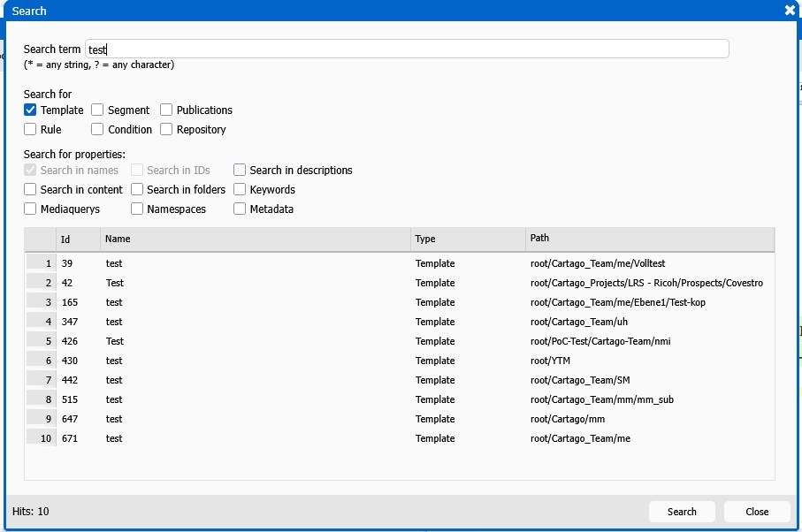Screen dimensions: 802x532
Task: Click the Search button
Action: point(682,512)
